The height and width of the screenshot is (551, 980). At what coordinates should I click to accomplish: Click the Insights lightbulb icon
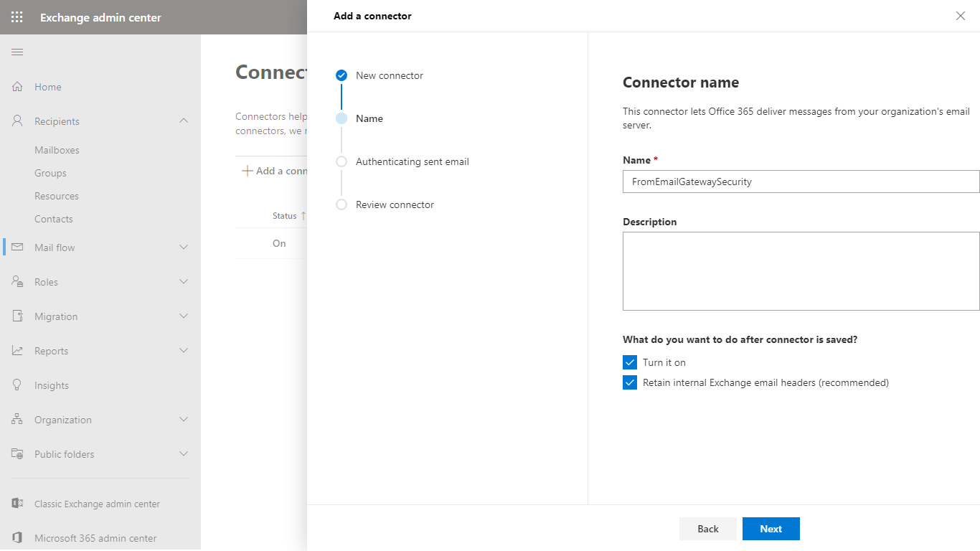point(17,385)
